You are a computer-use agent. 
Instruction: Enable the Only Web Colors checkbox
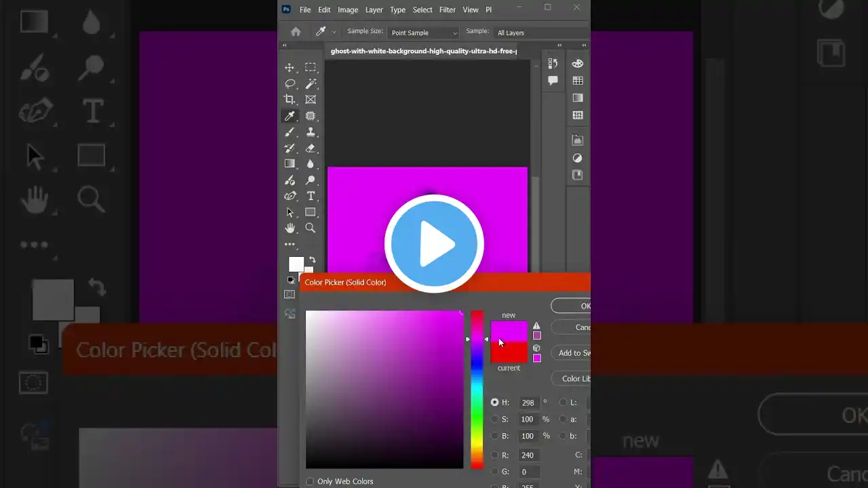[x=310, y=481]
